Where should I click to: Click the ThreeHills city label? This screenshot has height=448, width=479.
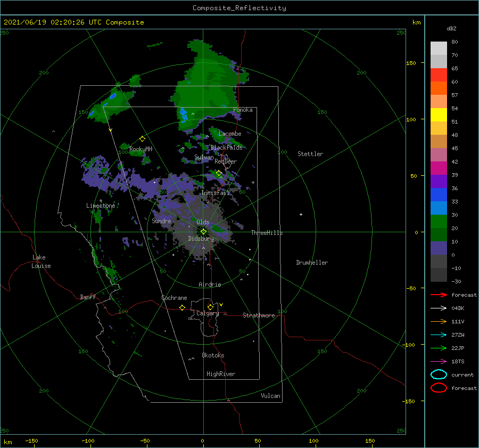[267, 233]
